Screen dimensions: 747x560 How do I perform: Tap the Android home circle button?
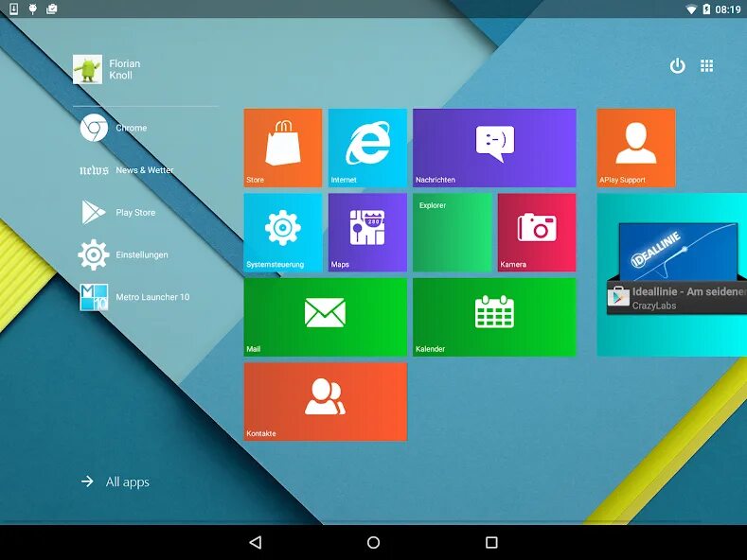coord(373,542)
